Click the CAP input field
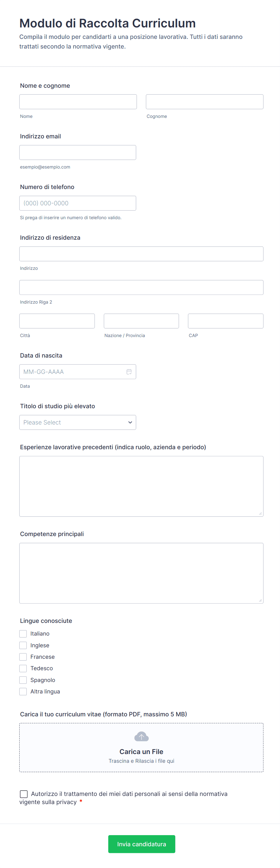This screenshot has height=868, width=280. tap(226, 321)
